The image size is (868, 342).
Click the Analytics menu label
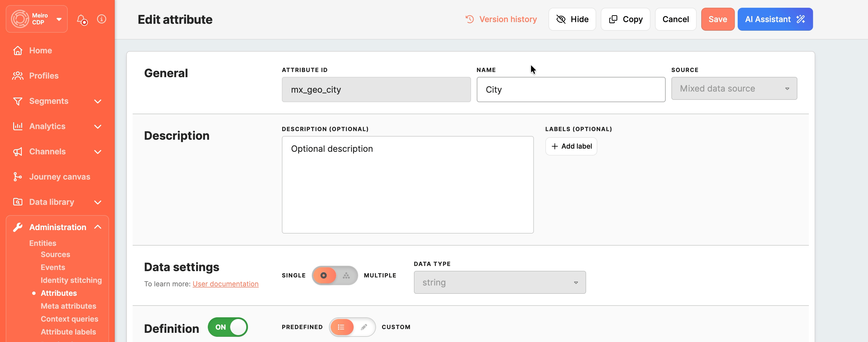point(47,126)
